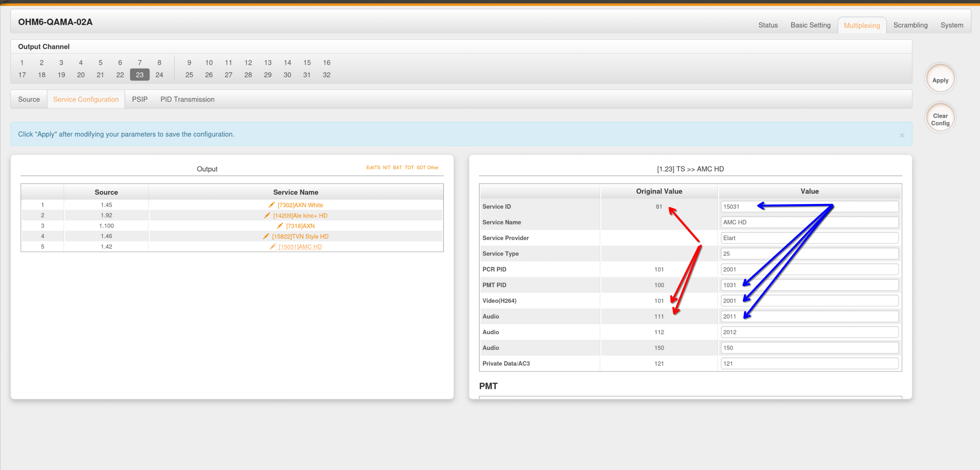Click pencil icon next to AXN White
This screenshot has width=980, height=470.
(271, 205)
